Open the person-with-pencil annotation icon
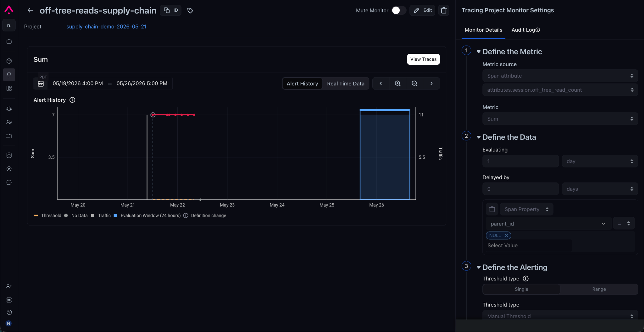 pyautogui.click(x=9, y=122)
